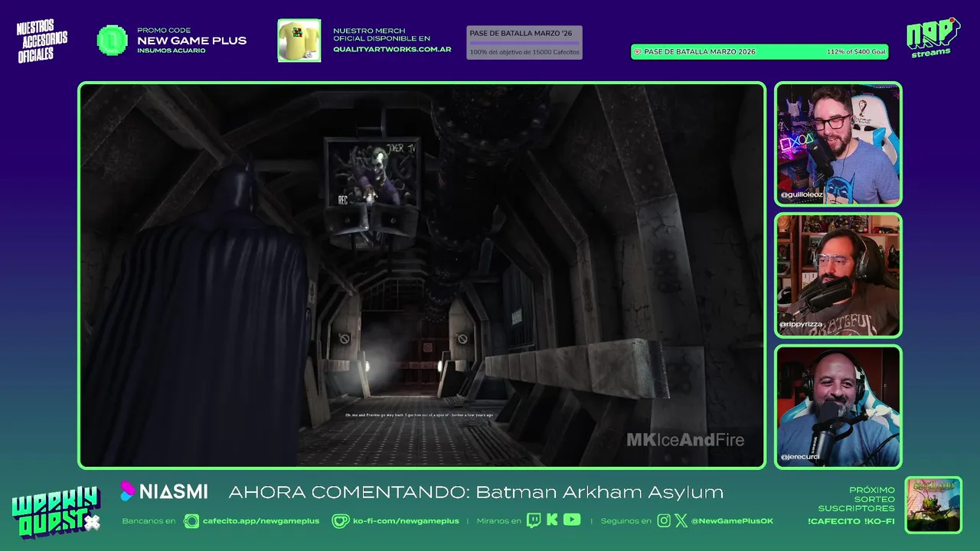Click the heart icon in goal bar

coord(637,52)
